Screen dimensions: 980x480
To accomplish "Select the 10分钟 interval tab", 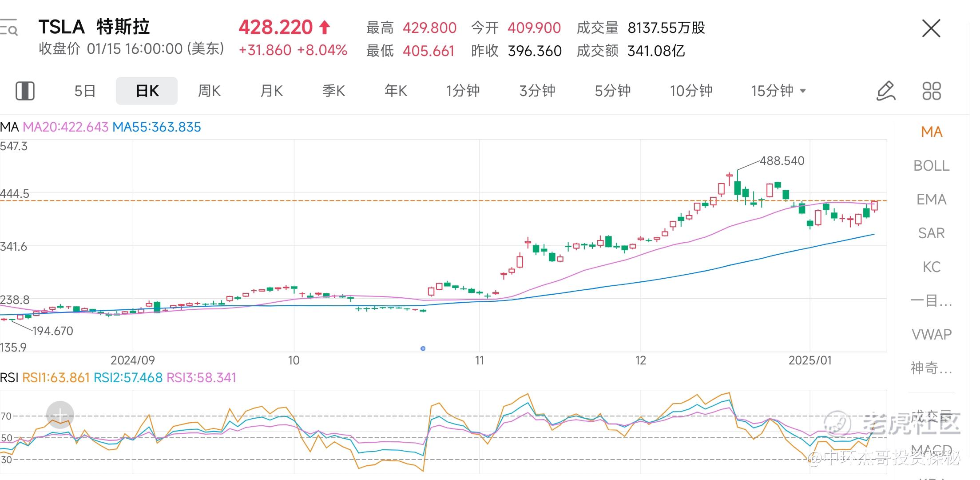I will tap(691, 91).
